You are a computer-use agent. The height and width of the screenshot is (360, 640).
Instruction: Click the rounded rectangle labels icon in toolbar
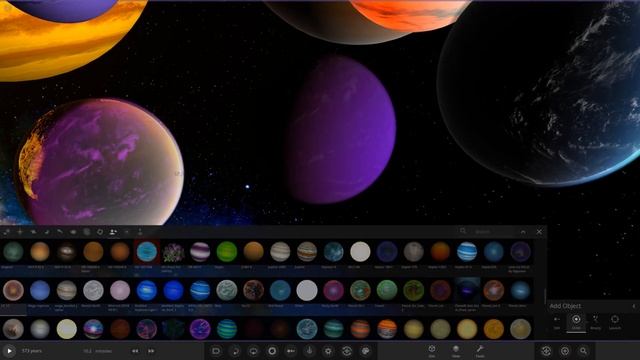tap(216, 351)
